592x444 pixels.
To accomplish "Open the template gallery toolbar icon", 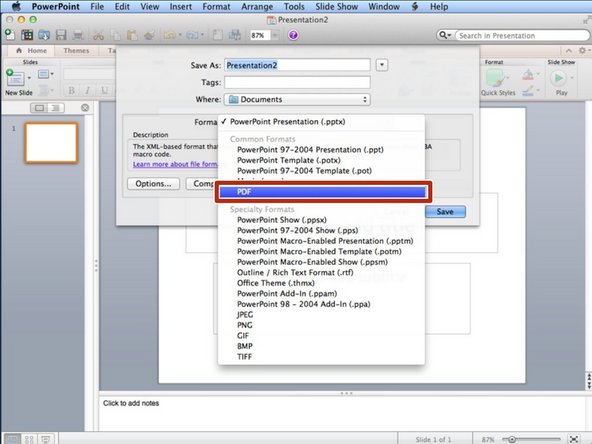I will tap(27, 35).
